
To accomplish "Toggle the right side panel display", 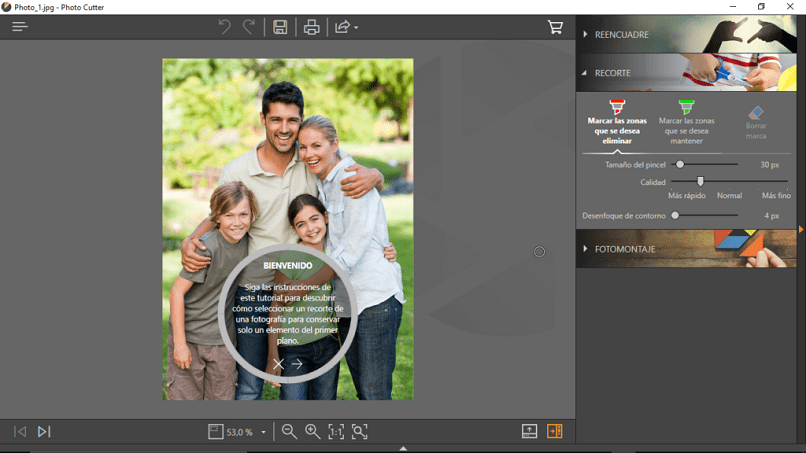I will pyautogui.click(x=555, y=431).
